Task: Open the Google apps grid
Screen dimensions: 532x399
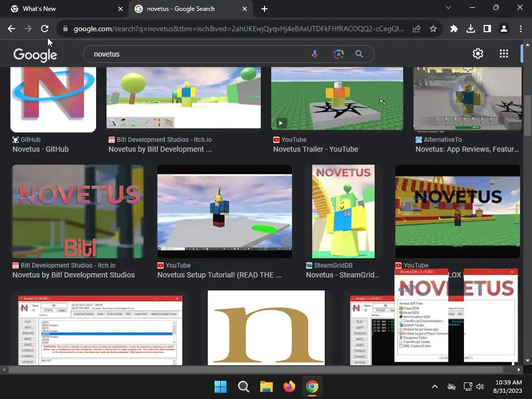Action: [x=504, y=54]
